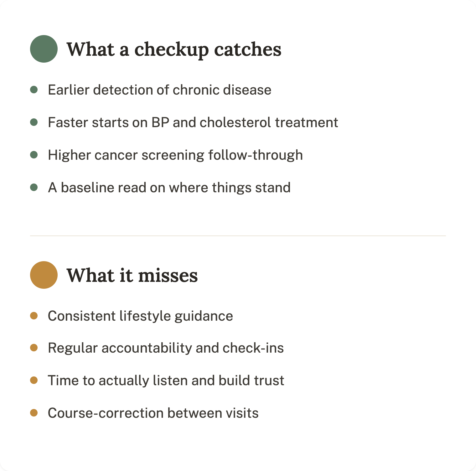Viewport: 476px width, 471px height.
Task: Click green bullet beside 'Higher cancer screening'
Action: click(x=34, y=155)
